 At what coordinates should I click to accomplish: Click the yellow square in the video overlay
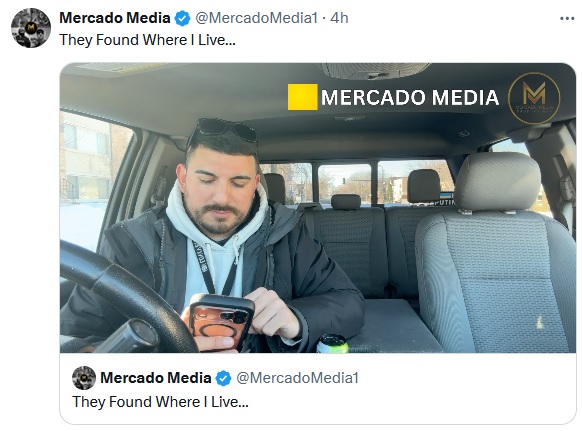pyautogui.click(x=303, y=97)
